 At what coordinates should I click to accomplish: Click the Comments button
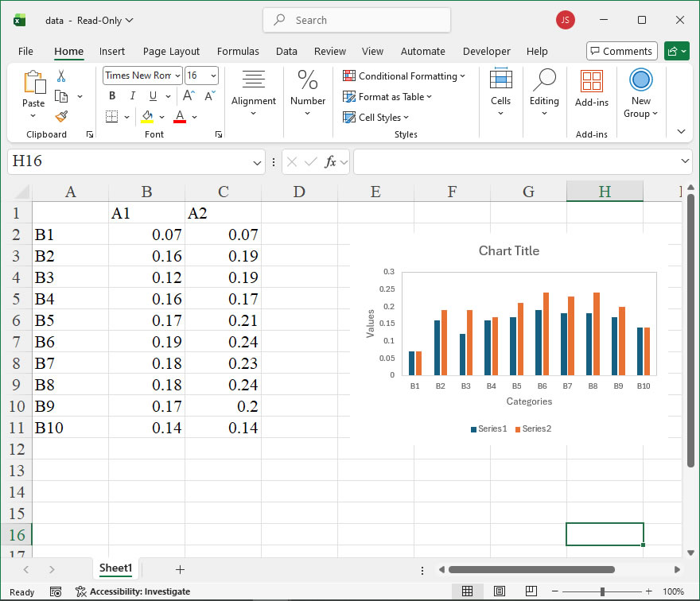click(621, 52)
